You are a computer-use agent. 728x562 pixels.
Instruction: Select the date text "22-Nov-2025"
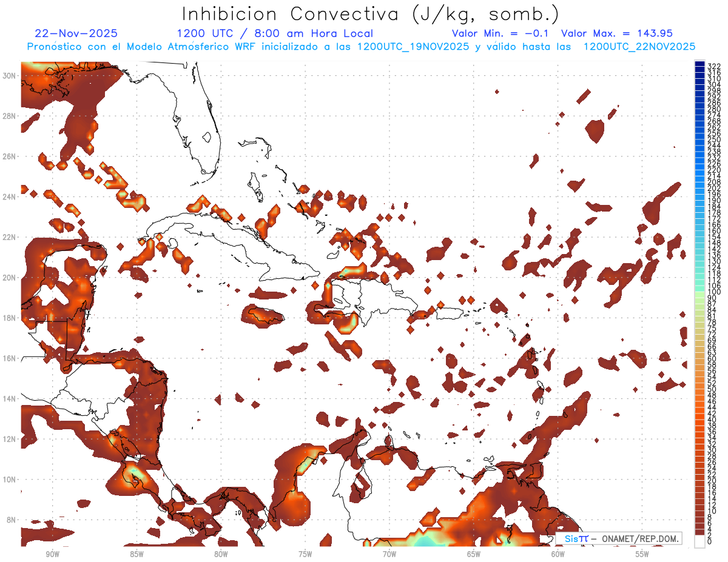[76, 33]
